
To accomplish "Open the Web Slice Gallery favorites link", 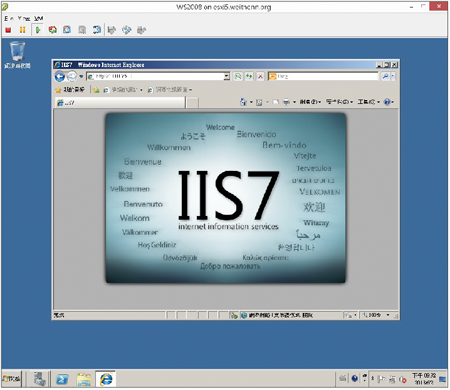I will 170,90.
